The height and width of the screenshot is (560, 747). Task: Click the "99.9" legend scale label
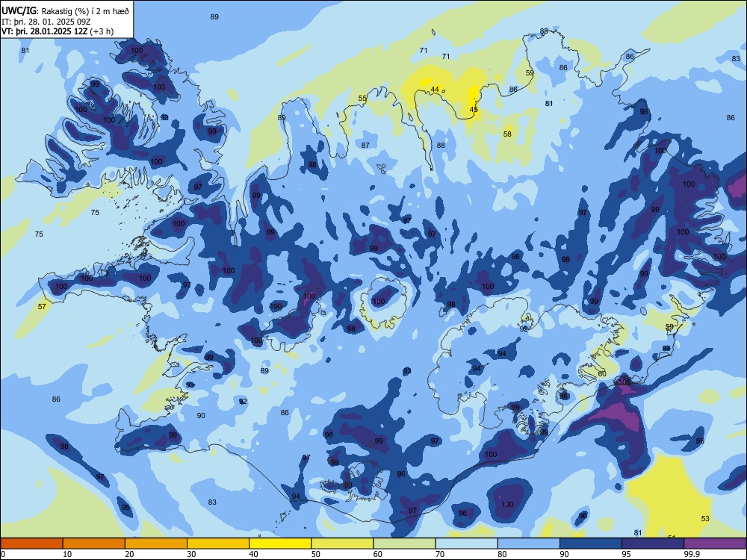[692, 554]
